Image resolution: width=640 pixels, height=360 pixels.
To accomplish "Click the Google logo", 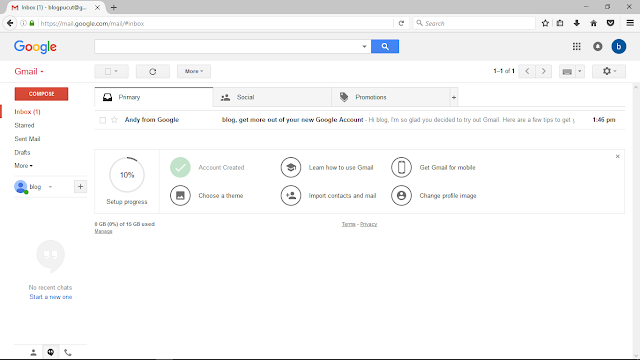I will point(35,47).
